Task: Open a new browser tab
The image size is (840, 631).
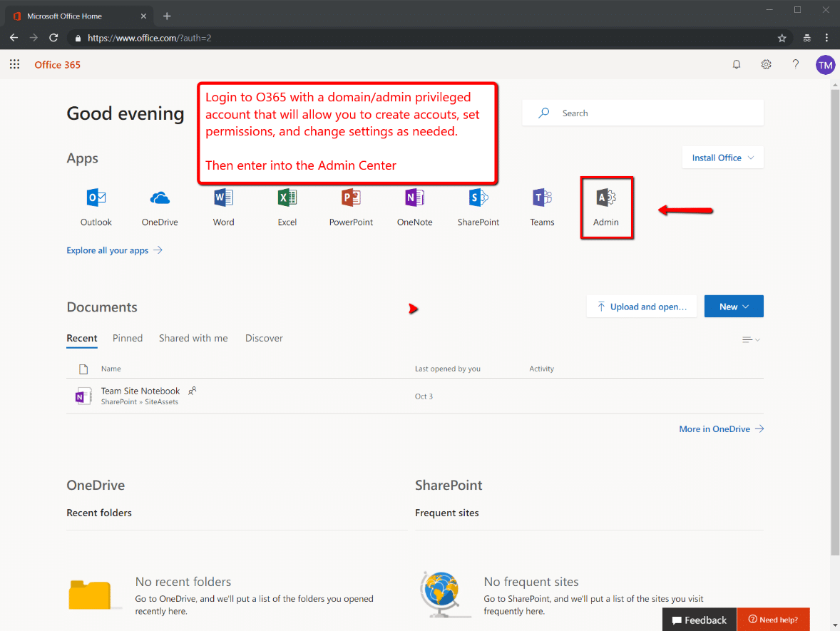Action: (x=167, y=16)
